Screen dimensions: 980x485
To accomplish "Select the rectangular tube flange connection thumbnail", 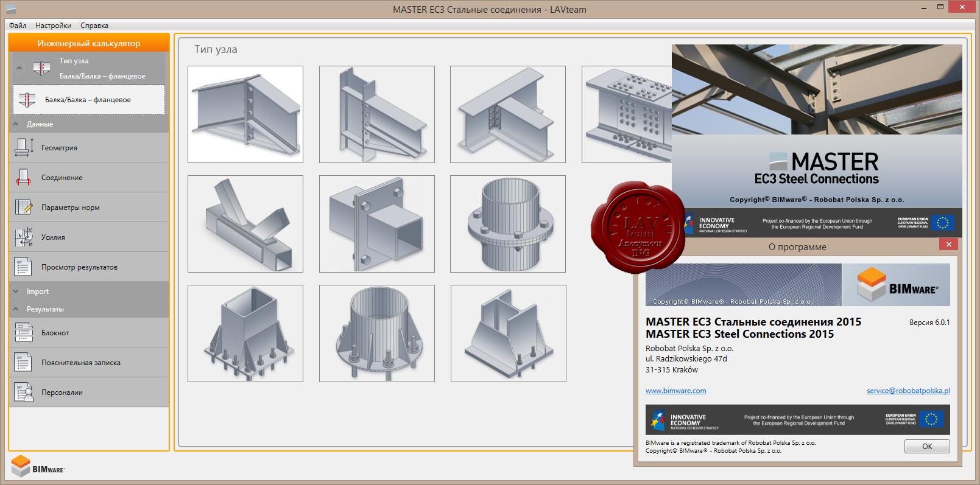I will coord(377,224).
